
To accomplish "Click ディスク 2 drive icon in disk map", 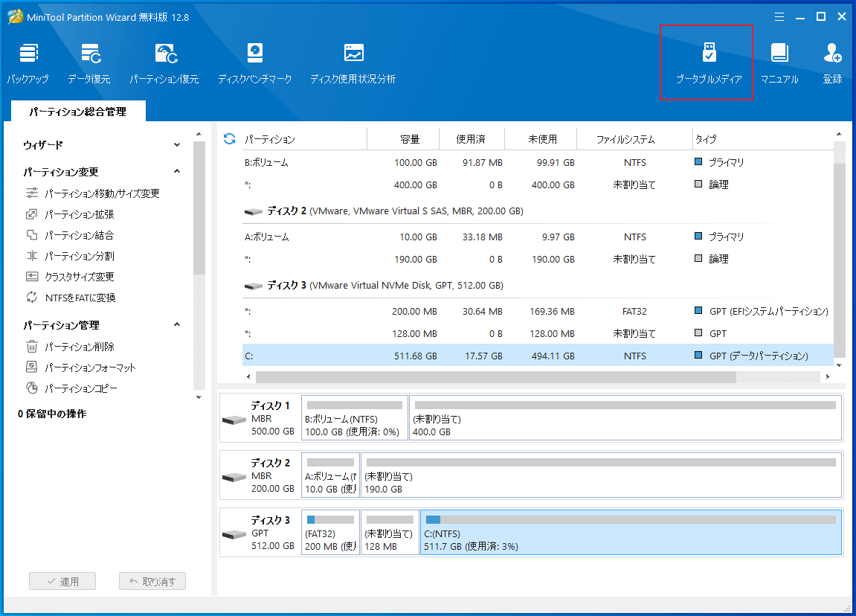I will pyautogui.click(x=234, y=478).
